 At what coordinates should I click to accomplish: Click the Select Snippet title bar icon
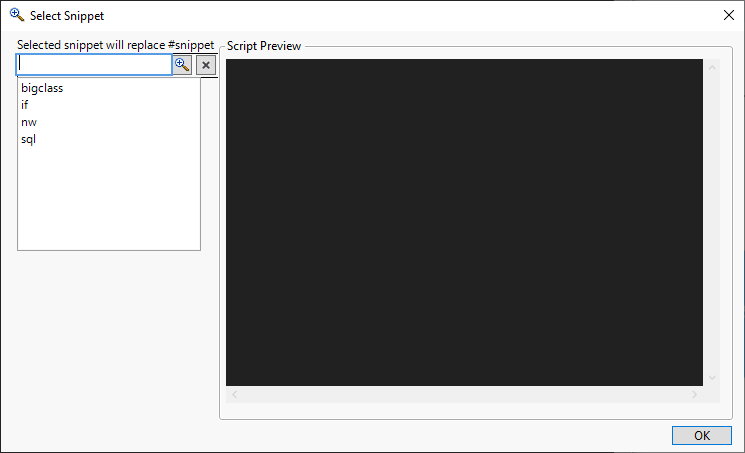click(17, 15)
